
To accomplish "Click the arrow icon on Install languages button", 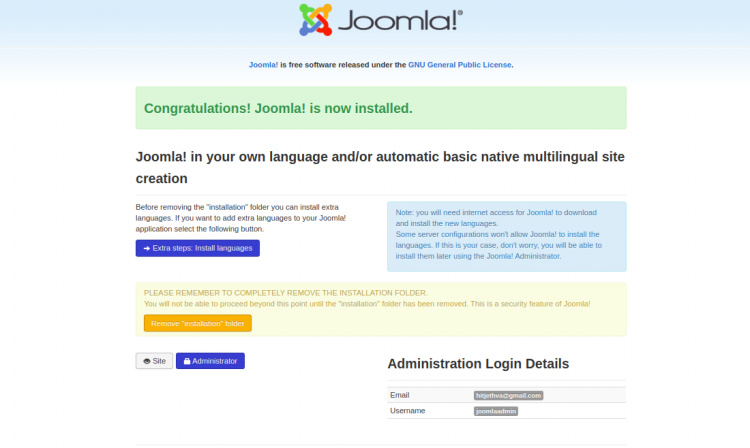I will pyautogui.click(x=147, y=248).
